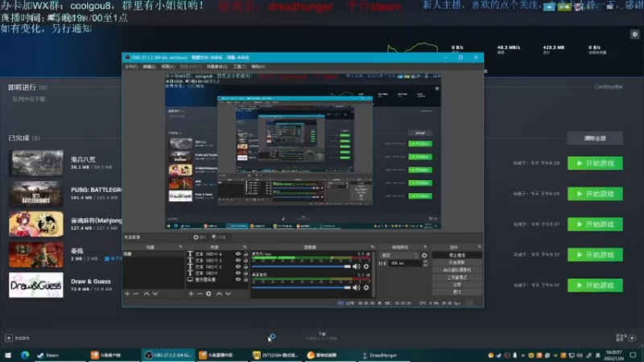Toggle the lock on text source 4
Screen dimensions: 644x362
coord(246,254)
